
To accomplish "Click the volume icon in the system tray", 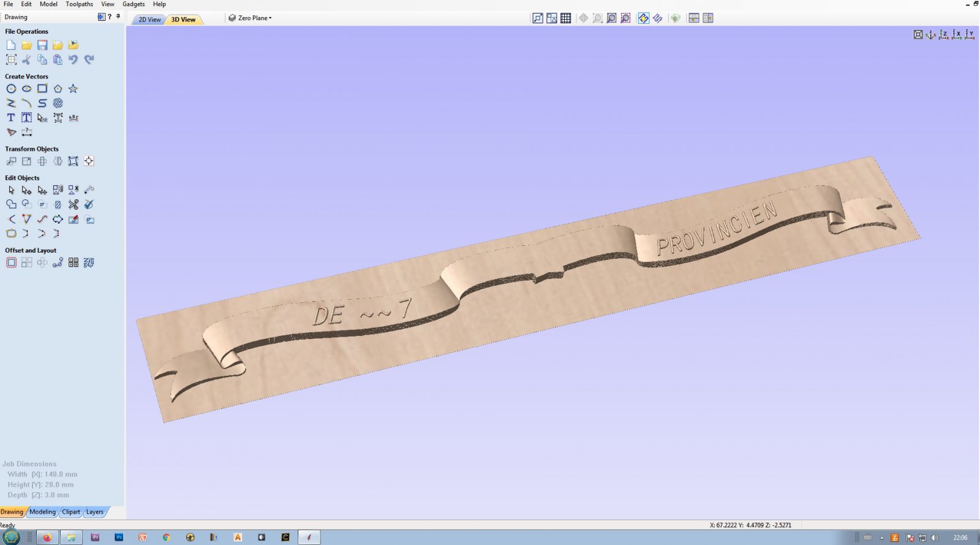I will pyautogui.click(x=935, y=538).
